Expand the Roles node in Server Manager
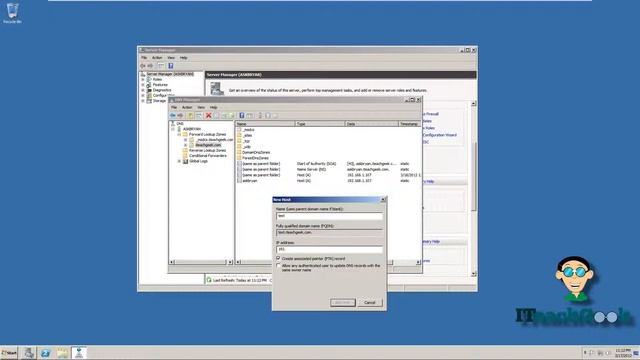This screenshot has height=360, width=640. pos(143,80)
